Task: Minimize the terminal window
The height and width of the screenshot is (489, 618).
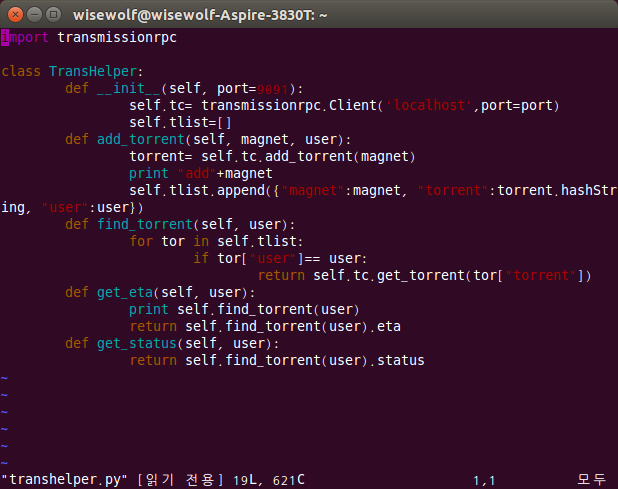Action: 33,14
